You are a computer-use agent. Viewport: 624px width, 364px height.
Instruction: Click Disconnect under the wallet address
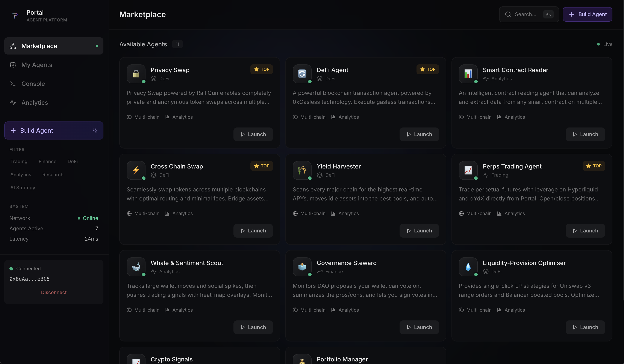coord(54,292)
